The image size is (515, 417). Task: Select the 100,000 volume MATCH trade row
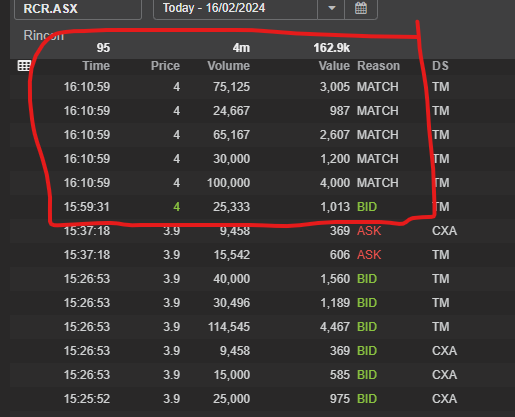[262, 183]
